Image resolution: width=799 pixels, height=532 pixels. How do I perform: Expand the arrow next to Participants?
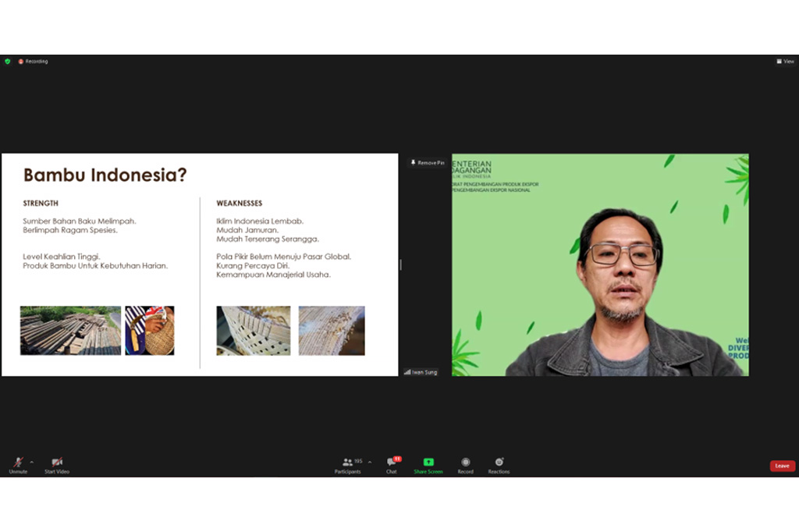click(370, 462)
